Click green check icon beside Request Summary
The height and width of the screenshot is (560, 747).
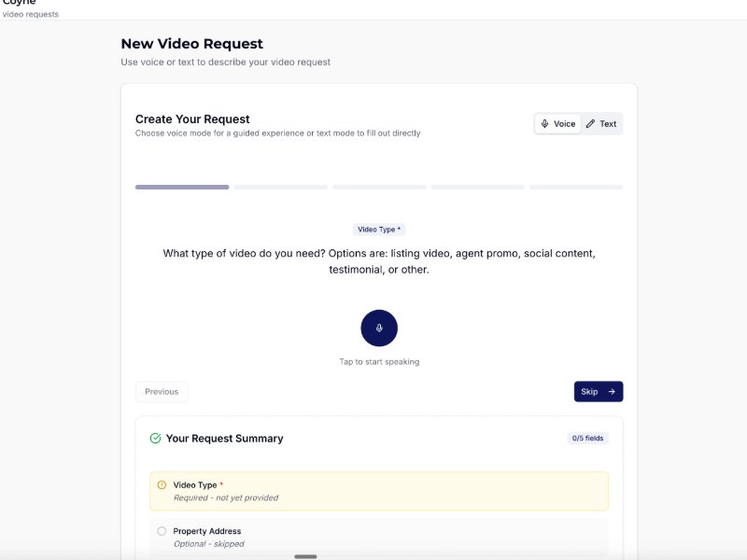155,438
